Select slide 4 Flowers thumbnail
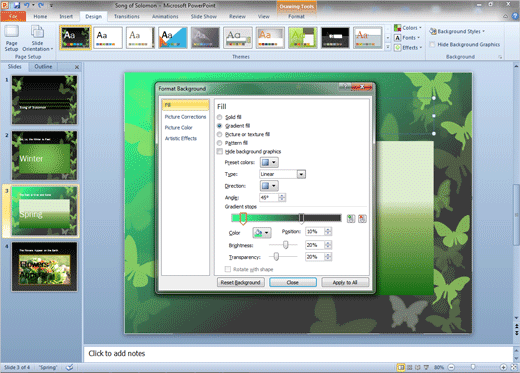Screen dimensions: 520x373 [44, 267]
